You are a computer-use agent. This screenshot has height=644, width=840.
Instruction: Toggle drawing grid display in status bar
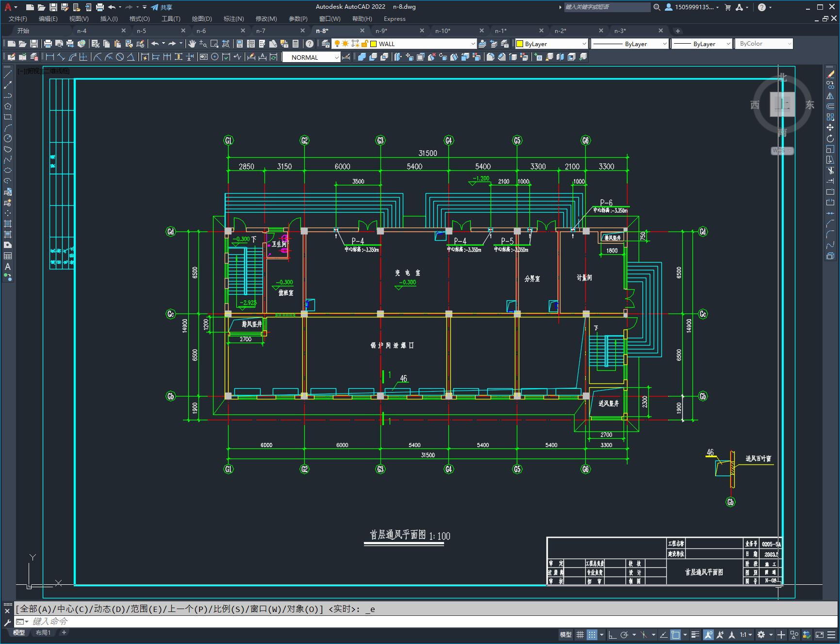pos(580,634)
